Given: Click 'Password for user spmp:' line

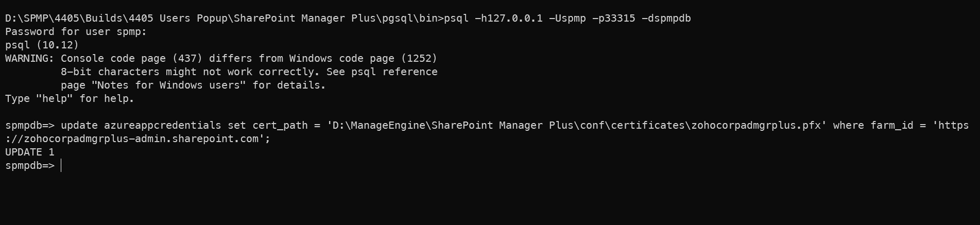Looking at the screenshot, I should (76, 32).
